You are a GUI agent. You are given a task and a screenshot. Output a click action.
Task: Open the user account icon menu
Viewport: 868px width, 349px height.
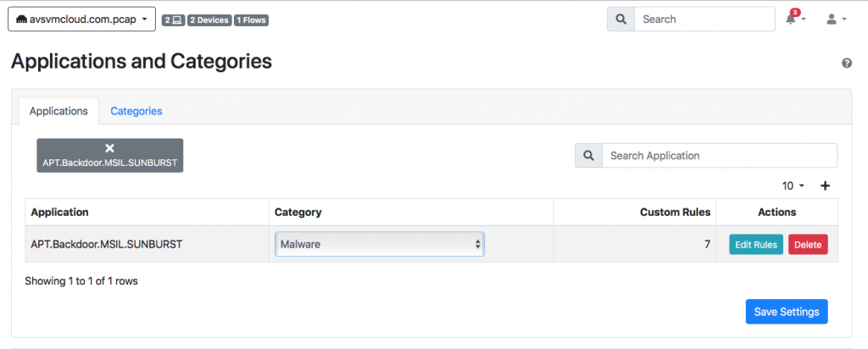(x=837, y=19)
